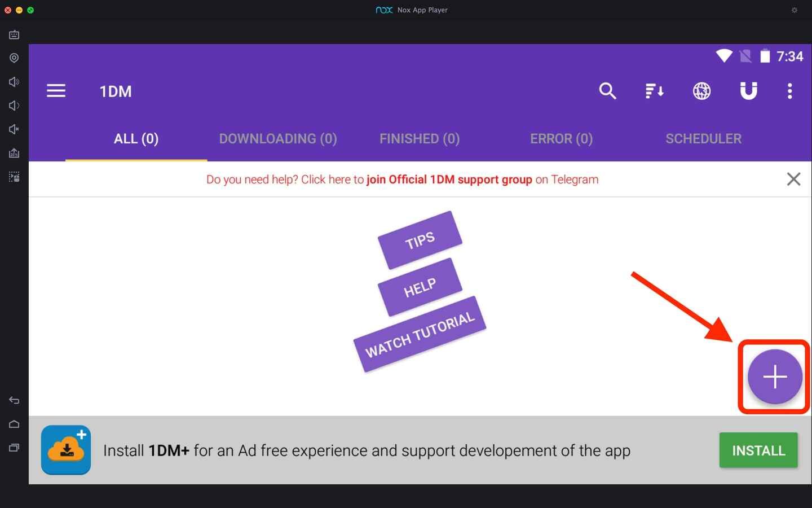Image resolution: width=812 pixels, height=508 pixels.
Task: Click the 1DM+ cloud app icon
Action: coord(66,450)
